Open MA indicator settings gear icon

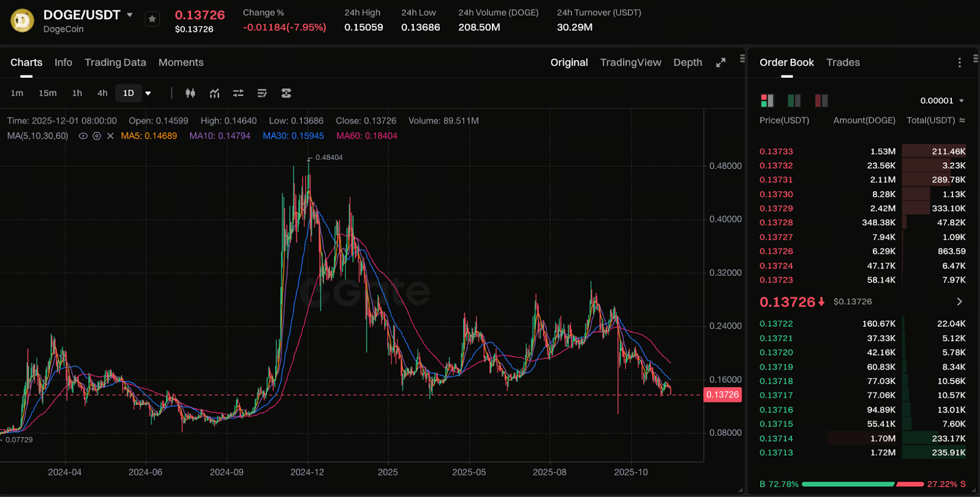pyautogui.click(x=97, y=136)
